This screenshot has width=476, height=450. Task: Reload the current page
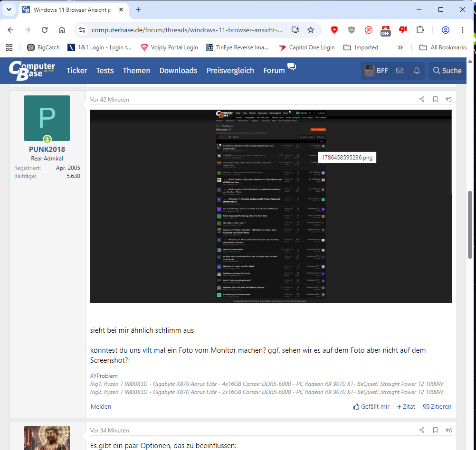[45, 30]
